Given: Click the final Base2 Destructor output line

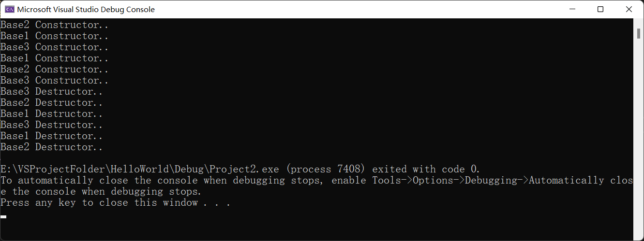Looking at the screenshot, I should pyautogui.click(x=51, y=147).
